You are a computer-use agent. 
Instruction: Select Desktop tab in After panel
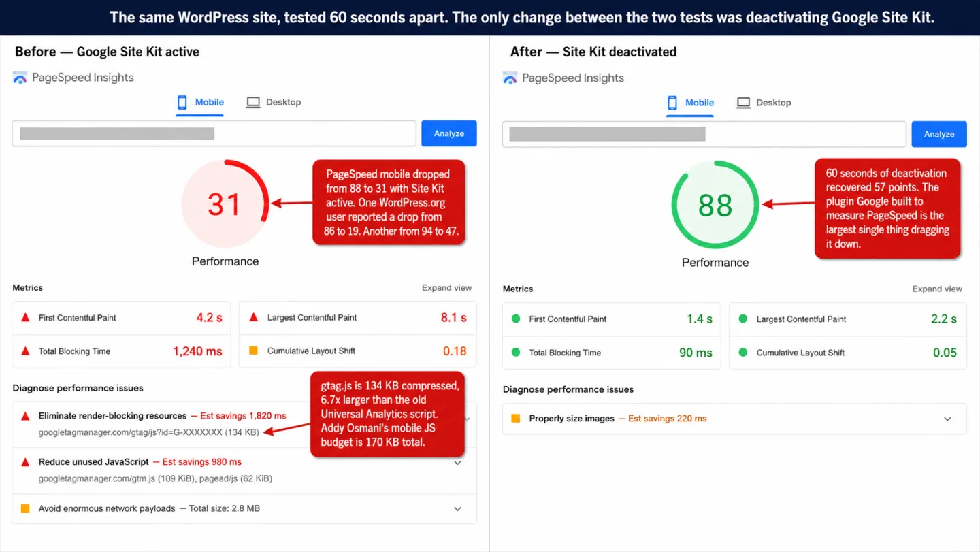[x=764, y=103]
